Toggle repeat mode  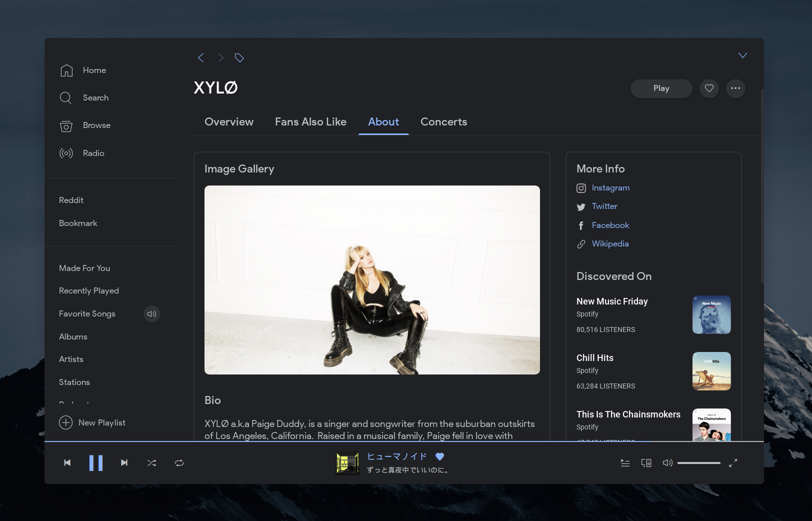179,463
